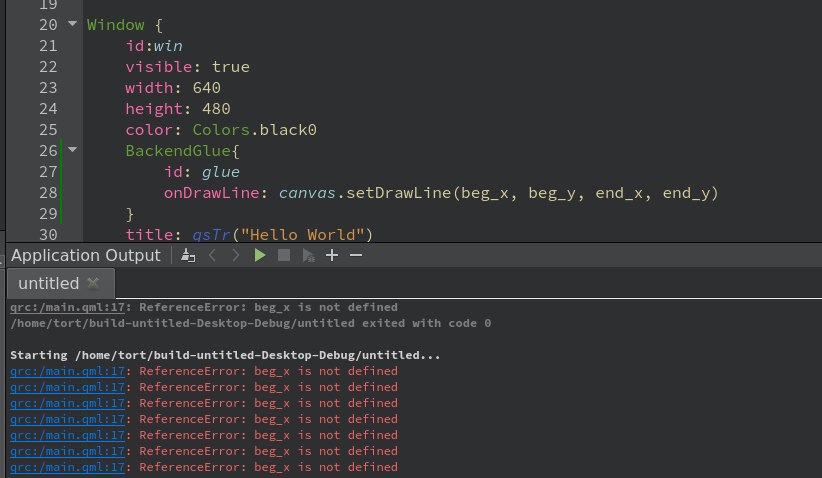Click line number 23 in the gutter
The image size is (822, 478).
click(48, 88)
